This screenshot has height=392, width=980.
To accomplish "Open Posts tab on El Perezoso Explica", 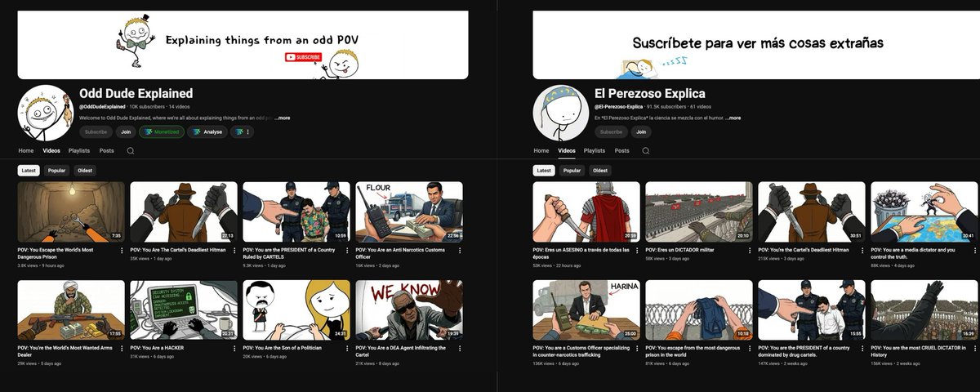I will [622, 151].
